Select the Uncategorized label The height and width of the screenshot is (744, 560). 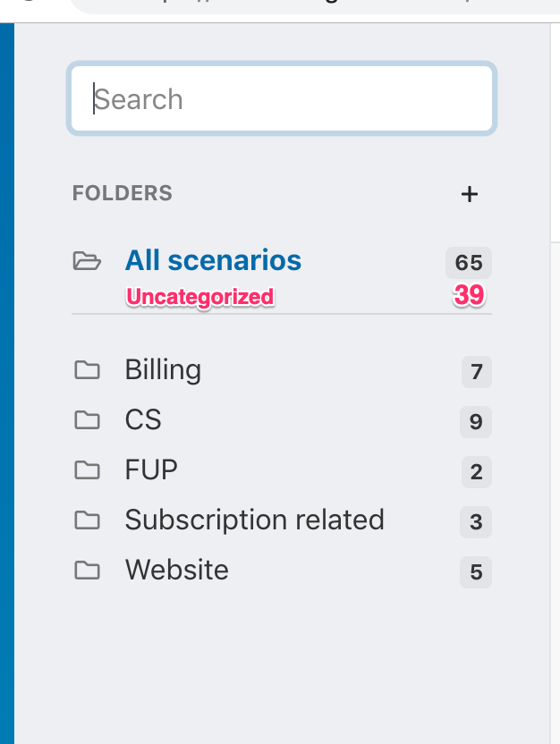click(x=199, y=297)
